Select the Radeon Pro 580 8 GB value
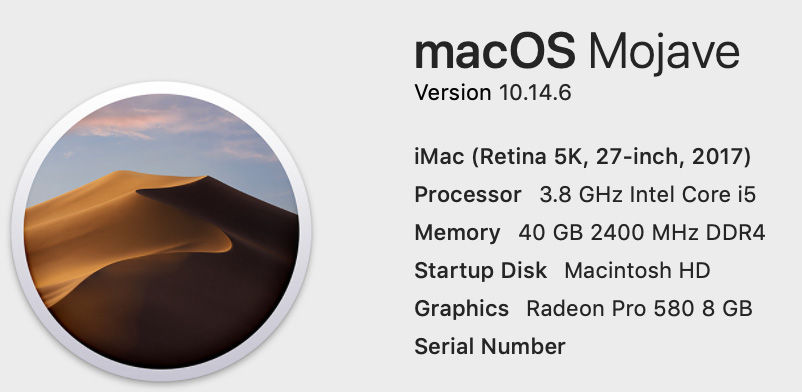This screenshot has width=802, height=392. click(639, 309)
